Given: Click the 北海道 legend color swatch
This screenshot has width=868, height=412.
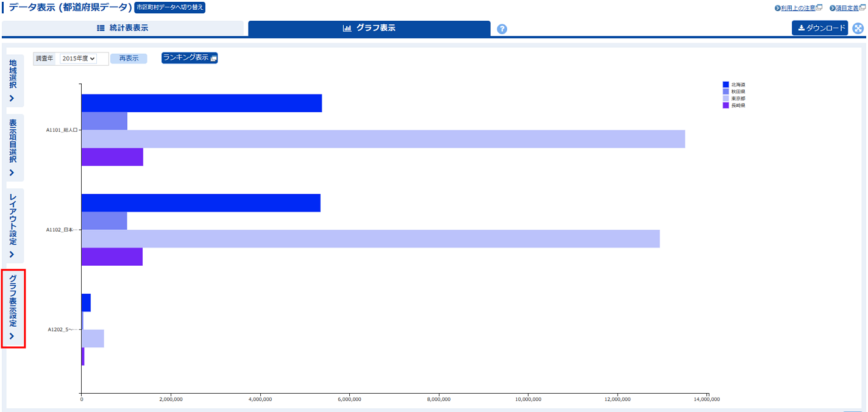Looking at the screenshot, I should pyautogui.click(x=726, y=85).
